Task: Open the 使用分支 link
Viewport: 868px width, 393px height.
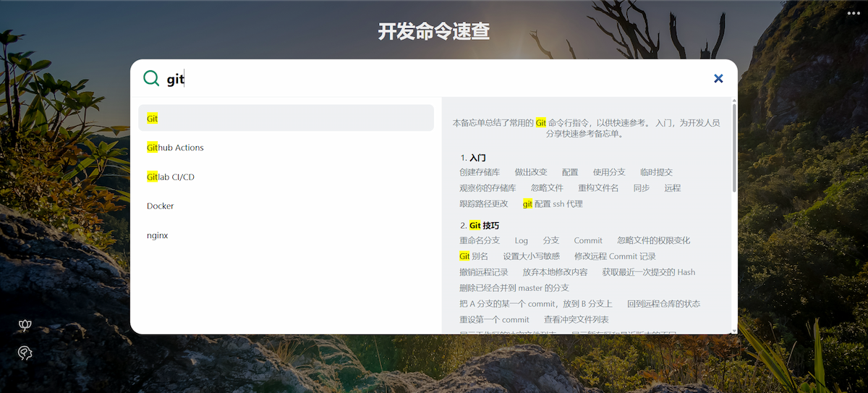Action: pos(609,172)
